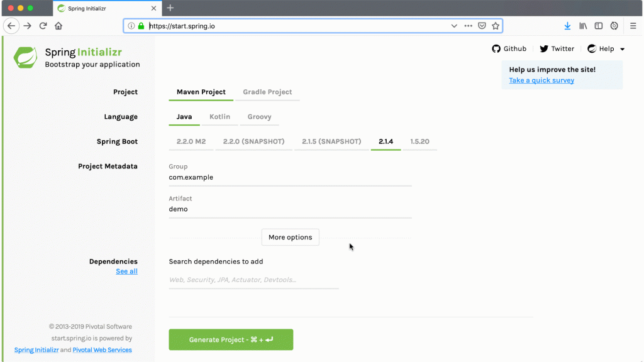Take a quick survey link
The height and width of the screenshot is (362, 644).
click(x=541, y=80)
